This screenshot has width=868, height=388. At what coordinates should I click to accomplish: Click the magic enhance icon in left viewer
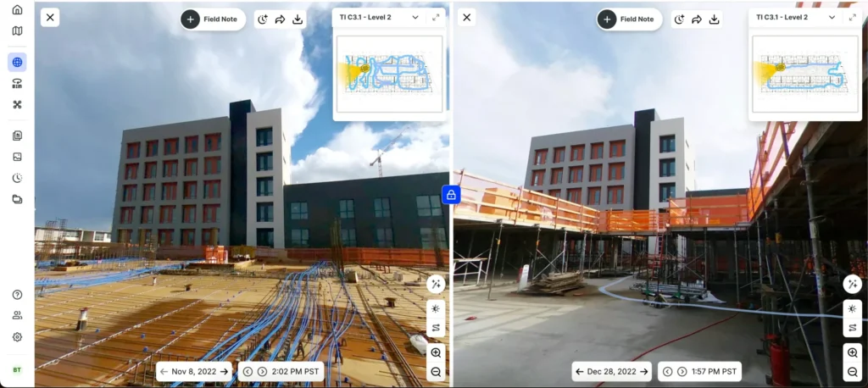pos(437,284)
